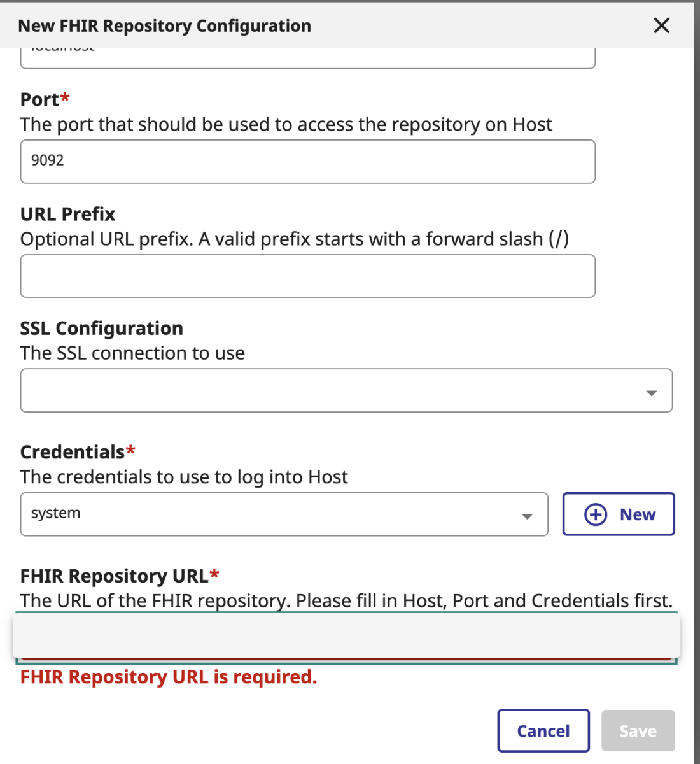Screen dimensions: 700x764
Task: Click the SSL connection to use description
Action: 132,353
